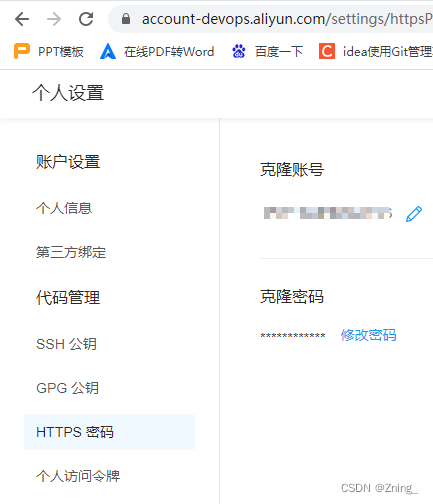Click the 代码管理 section heading
Screen dimensions: 433x504
(x=68, y=297)
